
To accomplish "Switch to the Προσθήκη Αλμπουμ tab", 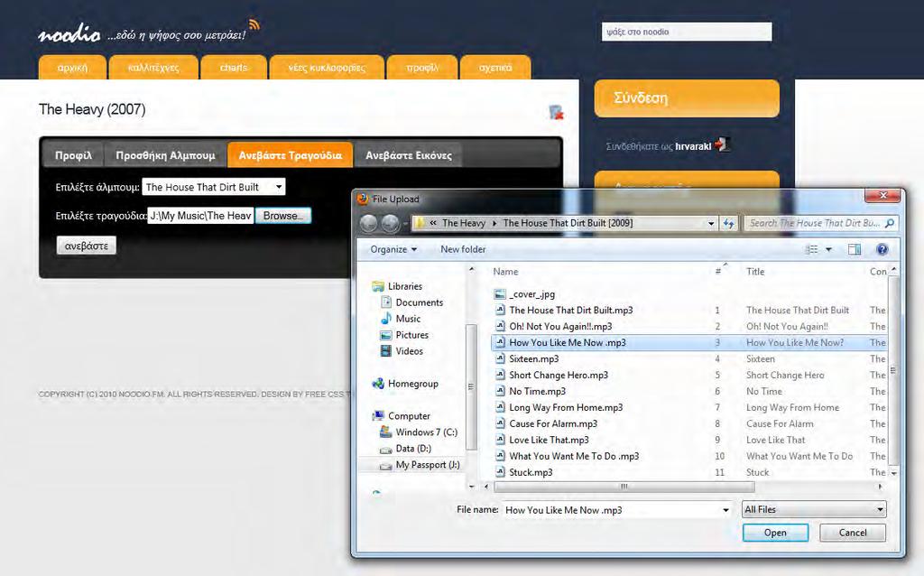I will pos(166,155).
